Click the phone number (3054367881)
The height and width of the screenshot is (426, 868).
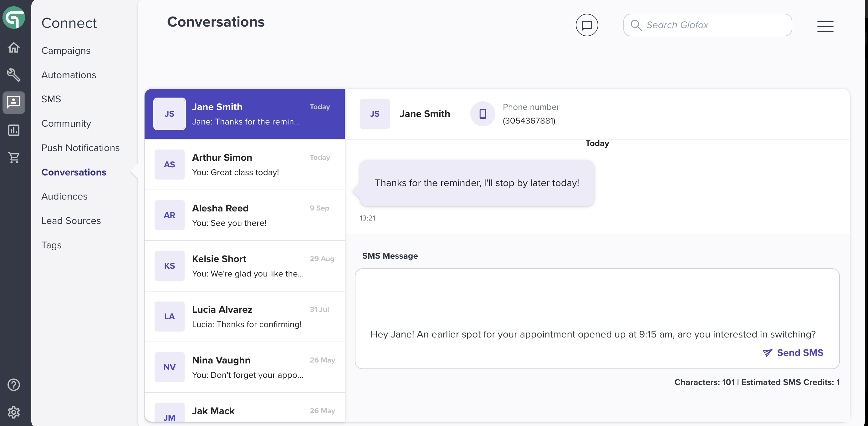point(529,120)
